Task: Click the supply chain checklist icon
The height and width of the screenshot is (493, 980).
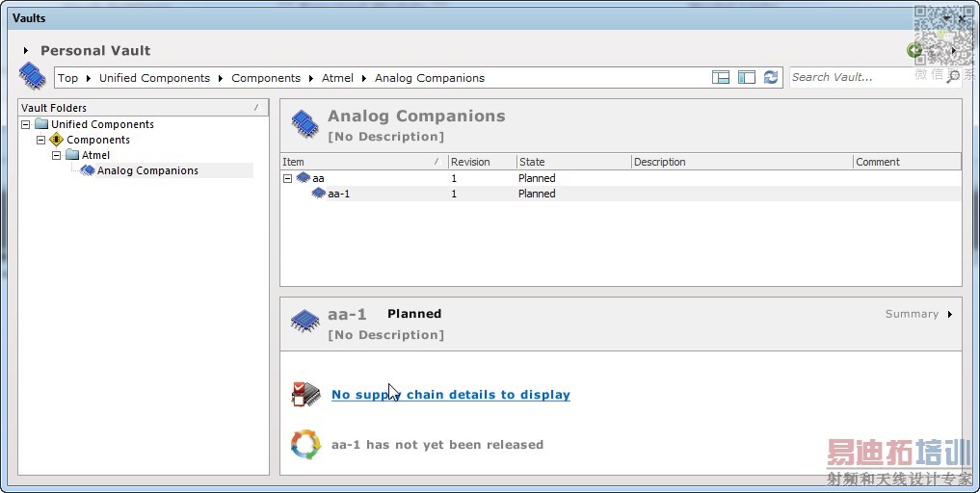Action: point(305,395)
